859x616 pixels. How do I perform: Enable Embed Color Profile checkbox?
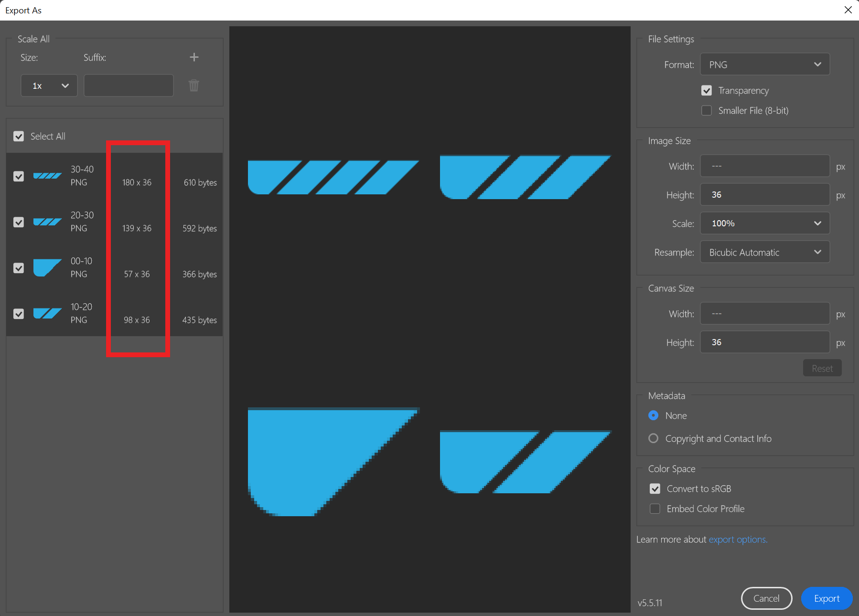tap(655, 509)
